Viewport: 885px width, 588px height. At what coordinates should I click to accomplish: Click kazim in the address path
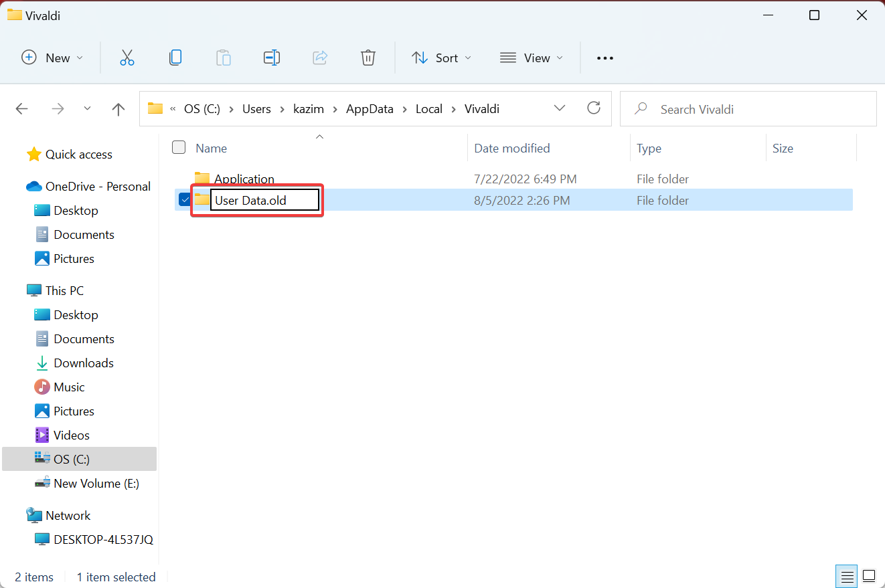tap(309, 109)
